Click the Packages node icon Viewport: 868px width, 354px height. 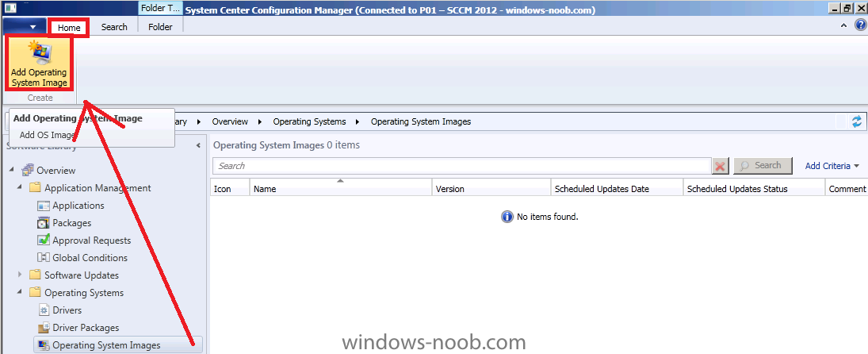44,223
